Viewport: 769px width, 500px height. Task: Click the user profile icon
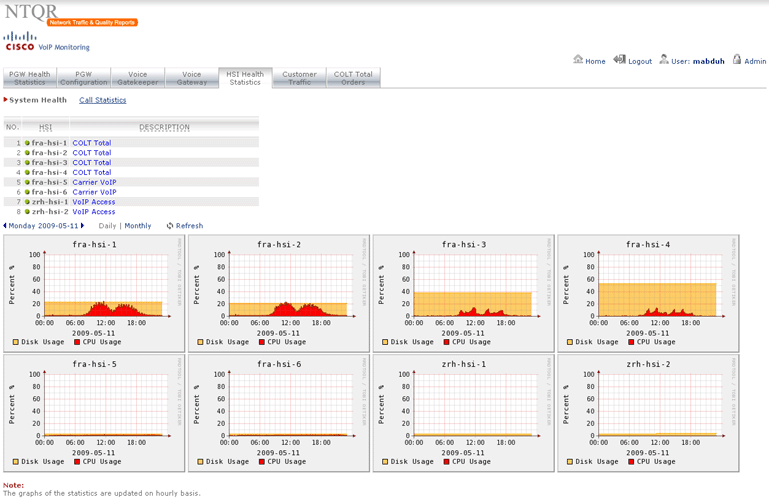(x=664, y=60)
